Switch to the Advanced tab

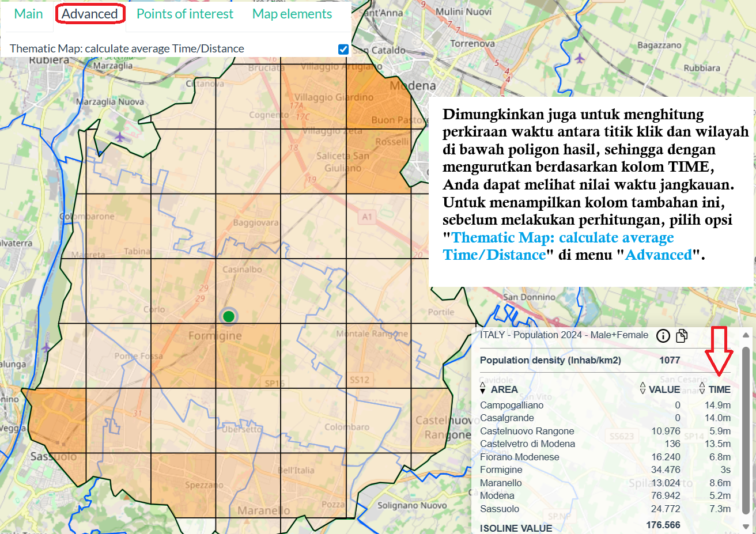tap(90, 14)
